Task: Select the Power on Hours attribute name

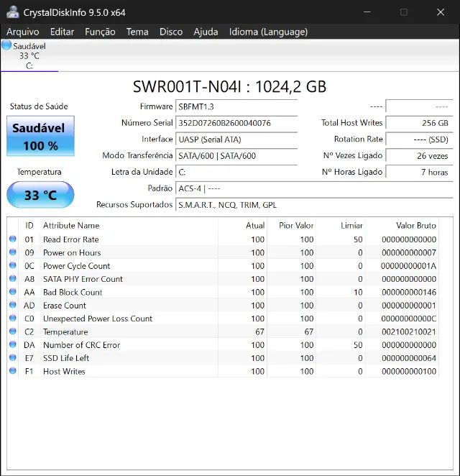Action: (72, 252)
